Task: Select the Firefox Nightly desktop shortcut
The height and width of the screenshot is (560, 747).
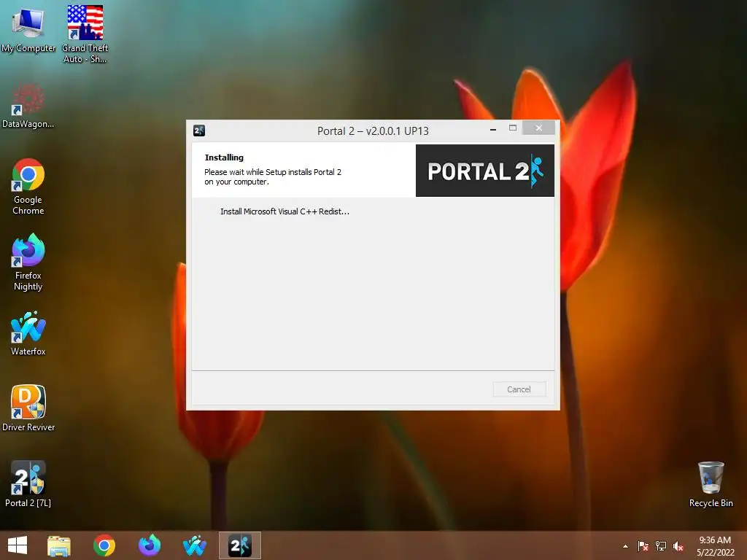Action: click(x=28, y=262)
